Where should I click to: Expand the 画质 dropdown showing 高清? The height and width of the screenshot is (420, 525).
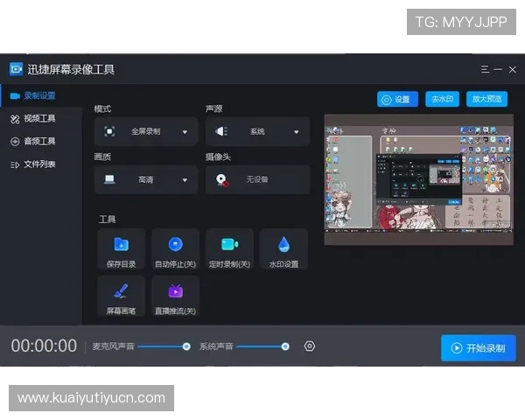[x=146, y=179]
